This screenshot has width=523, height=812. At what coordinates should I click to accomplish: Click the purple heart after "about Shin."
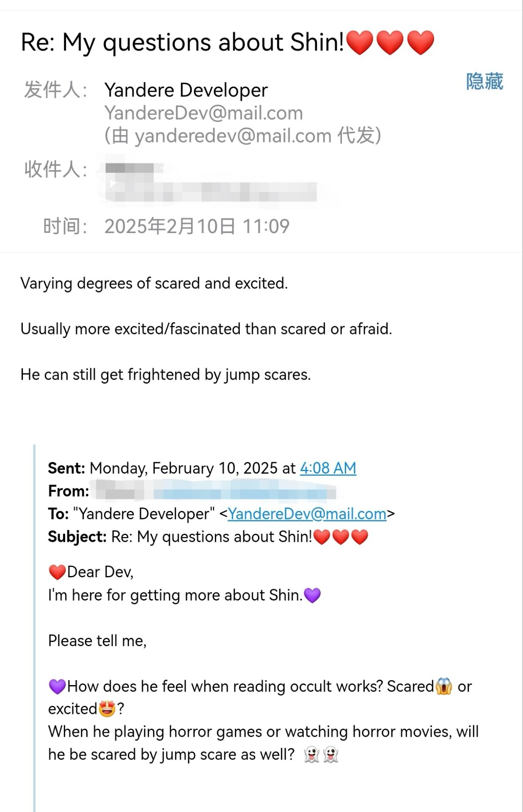(312, 595)
